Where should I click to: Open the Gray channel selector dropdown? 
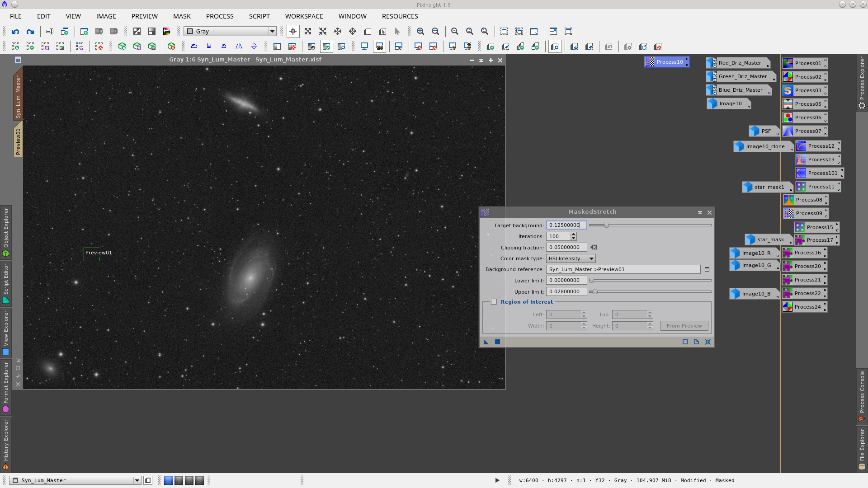(x=272, y=31)
